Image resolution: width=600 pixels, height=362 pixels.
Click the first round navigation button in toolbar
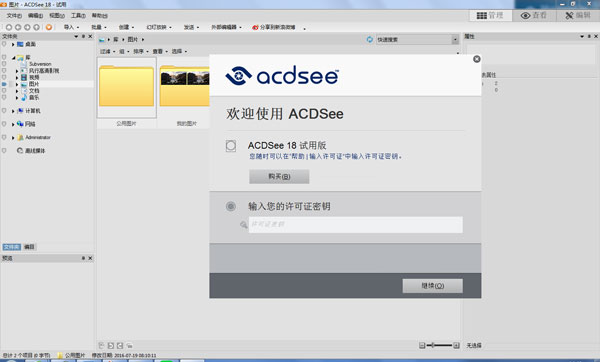[9, 27]
